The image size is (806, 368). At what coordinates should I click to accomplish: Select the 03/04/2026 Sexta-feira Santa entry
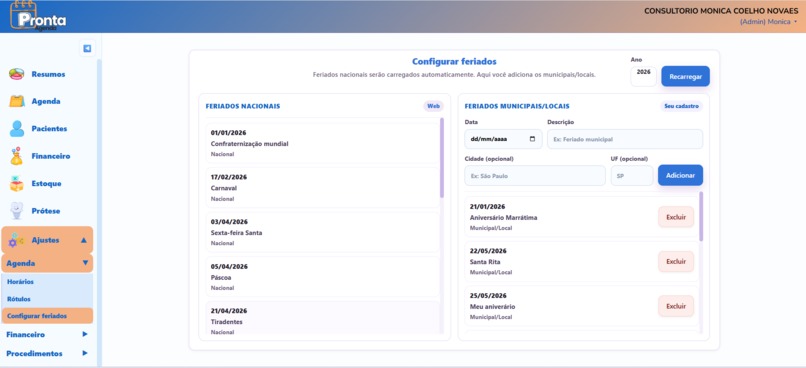(323, 232)
